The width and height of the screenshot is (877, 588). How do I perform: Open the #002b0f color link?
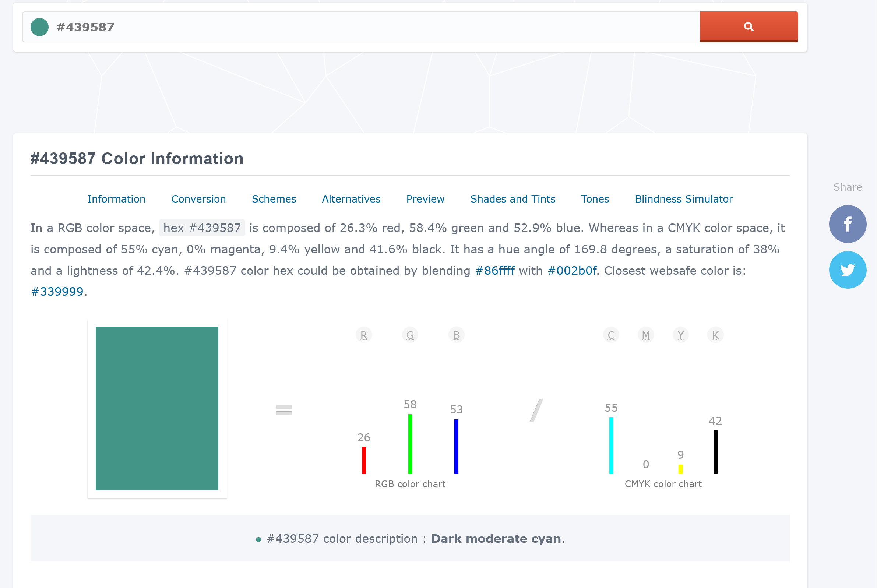point(572,271)
